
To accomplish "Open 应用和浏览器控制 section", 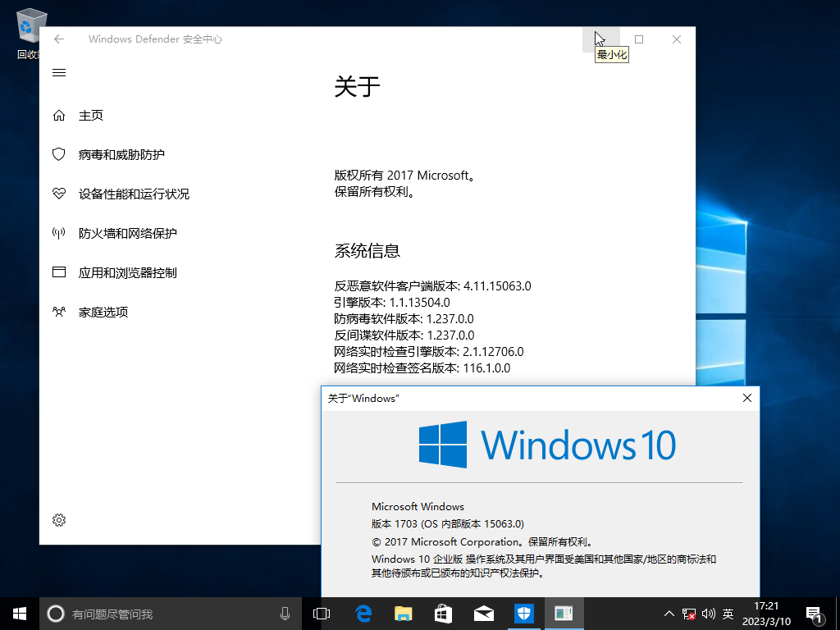I will click(127, 272).
